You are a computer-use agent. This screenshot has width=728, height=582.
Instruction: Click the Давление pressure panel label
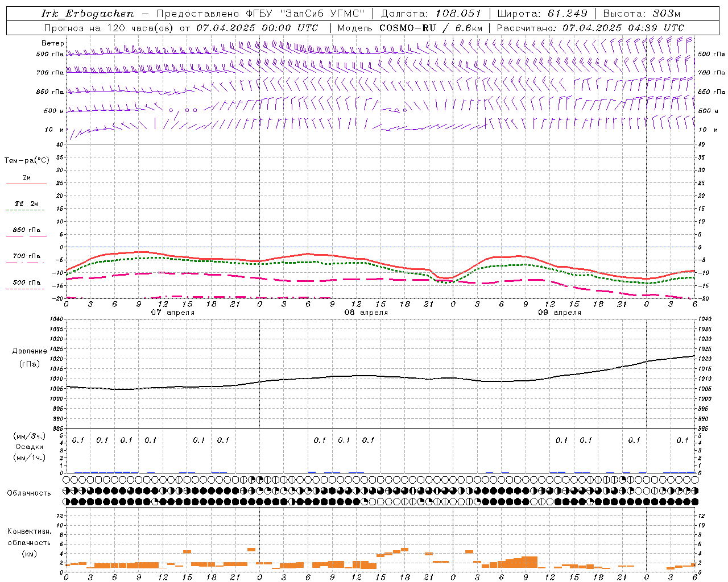30,351
